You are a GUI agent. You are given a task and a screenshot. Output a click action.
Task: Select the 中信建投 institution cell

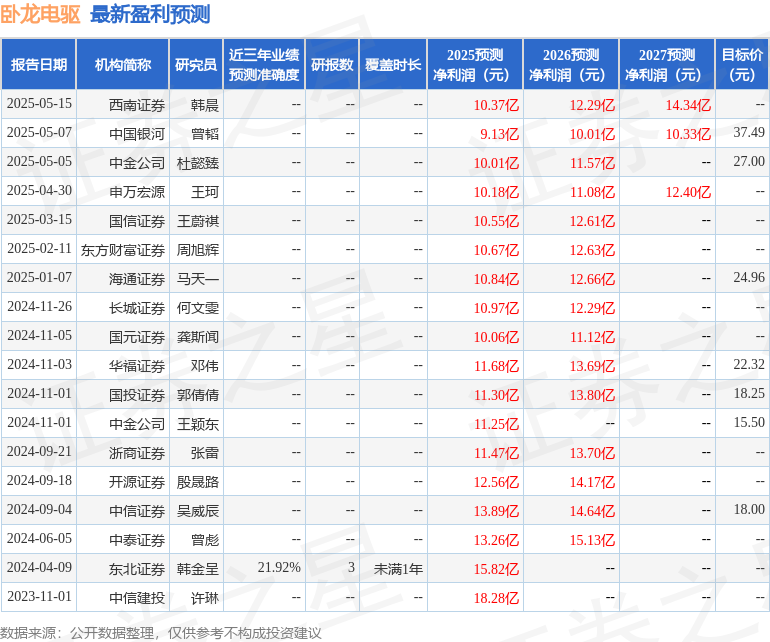[137, 598]
